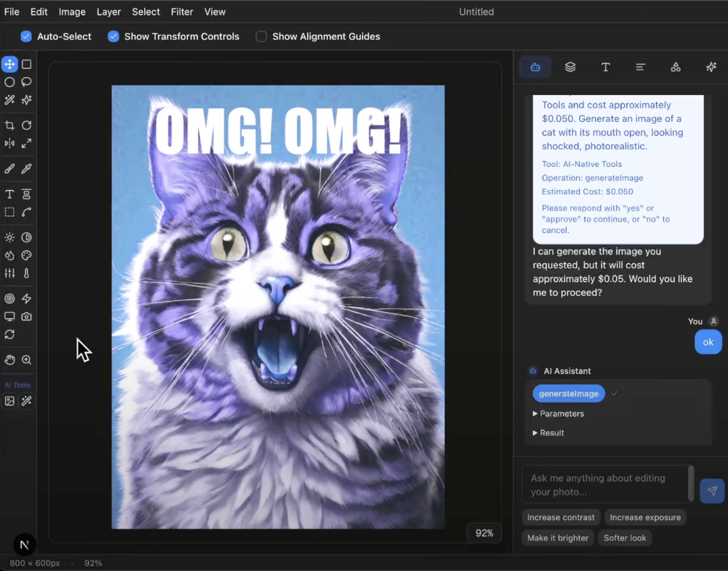Pick the Eyedropper tool
Image resolution: width=728 pixels, height=571 pixels.
point(26,169)
